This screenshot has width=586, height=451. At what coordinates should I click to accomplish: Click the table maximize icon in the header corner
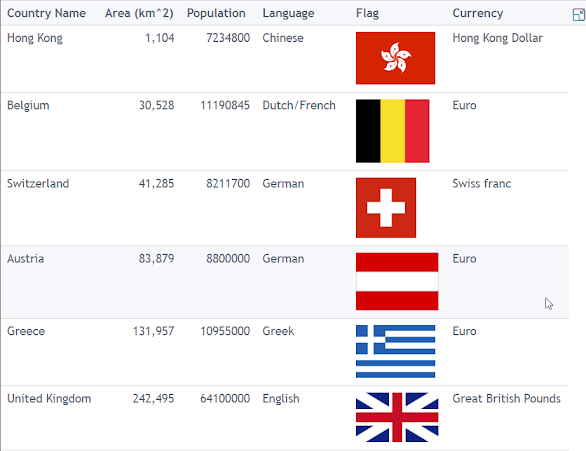[579, 15]
